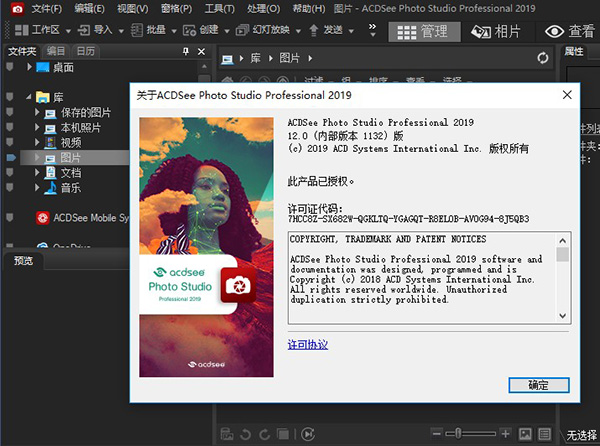The image size is (600, 446).
Task: Switch to 管理 manage mode
Action: (424, 31)
